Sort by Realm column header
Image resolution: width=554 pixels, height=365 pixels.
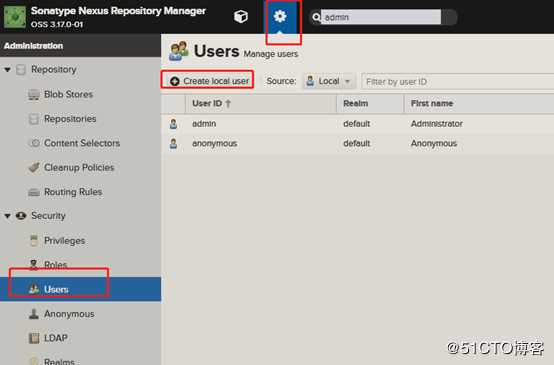coord(370,104)
